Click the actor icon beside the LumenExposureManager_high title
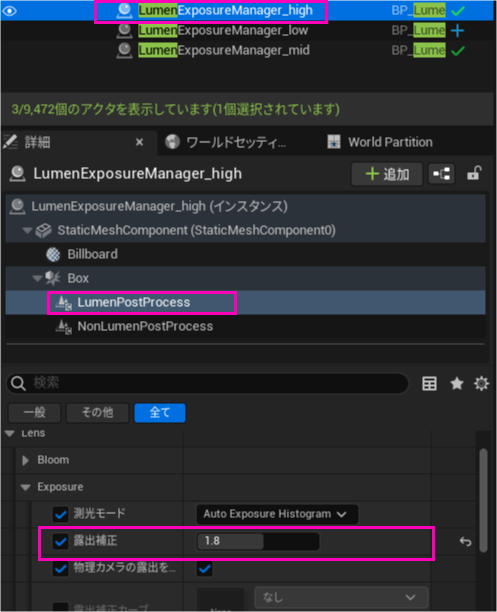This screenshot has width=497, height=612. tap(18, 174)
